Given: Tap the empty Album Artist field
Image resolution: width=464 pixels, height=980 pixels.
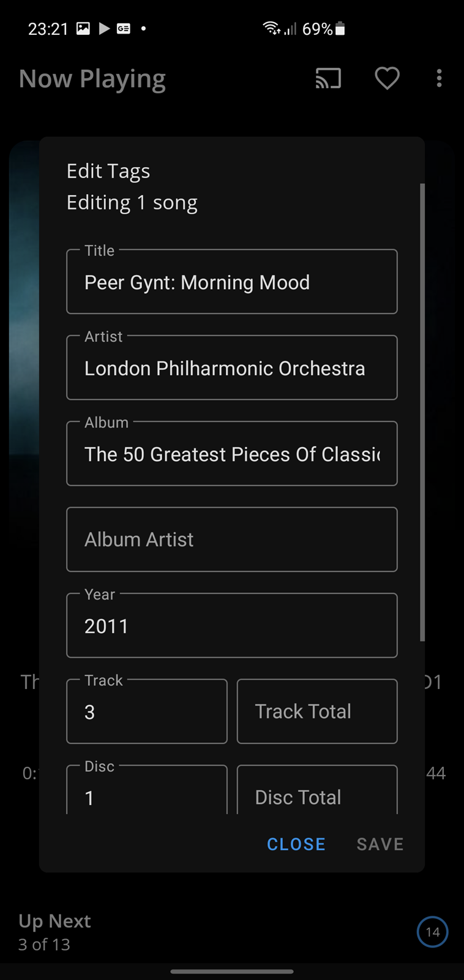Looking at the screenshot, I should pos(232,540).
